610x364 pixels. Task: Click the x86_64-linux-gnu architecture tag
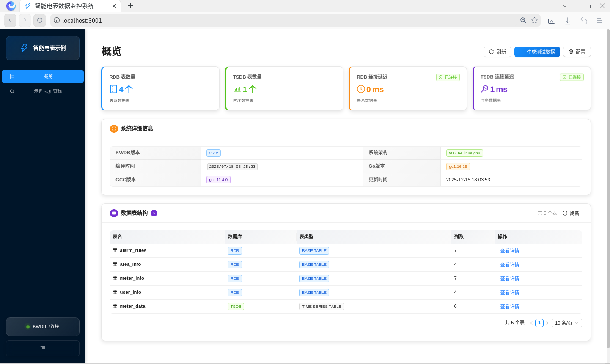point(464,153)
